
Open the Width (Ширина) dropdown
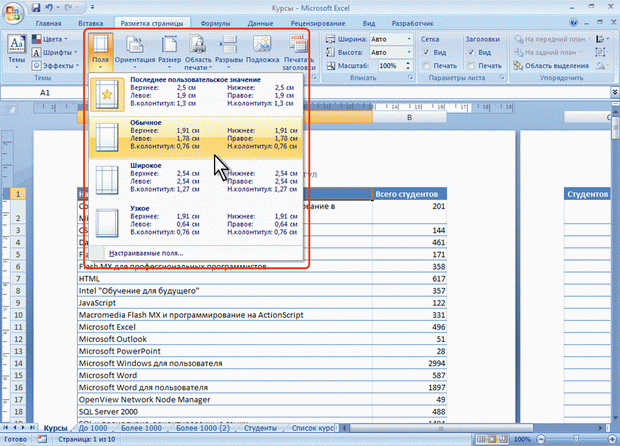coord(409,39)
